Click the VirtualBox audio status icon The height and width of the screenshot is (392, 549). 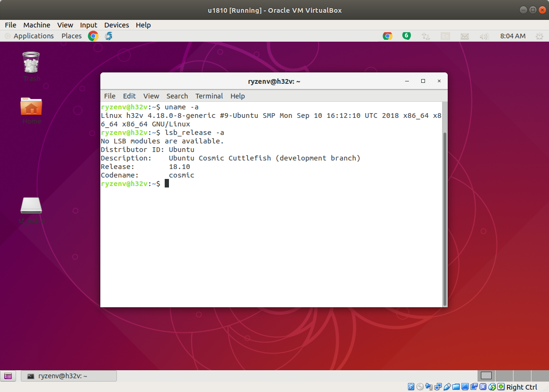(429, 387)
